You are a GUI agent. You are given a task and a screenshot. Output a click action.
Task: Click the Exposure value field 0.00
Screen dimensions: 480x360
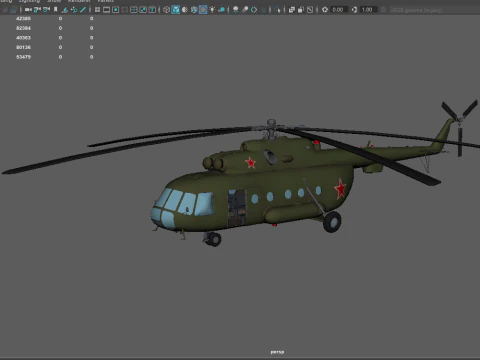[339, 10]
